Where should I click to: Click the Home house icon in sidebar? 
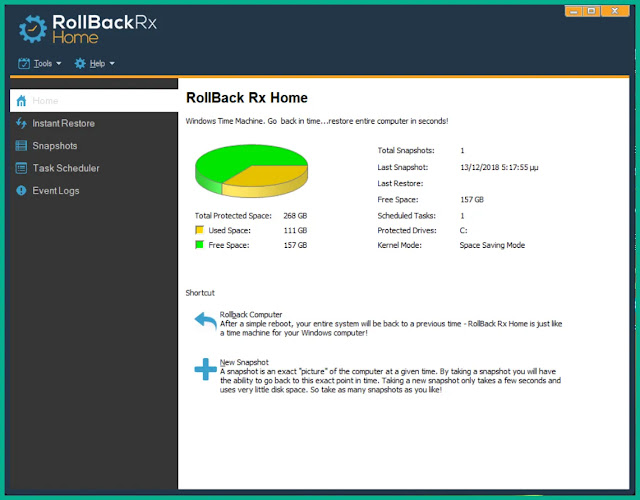21,100
